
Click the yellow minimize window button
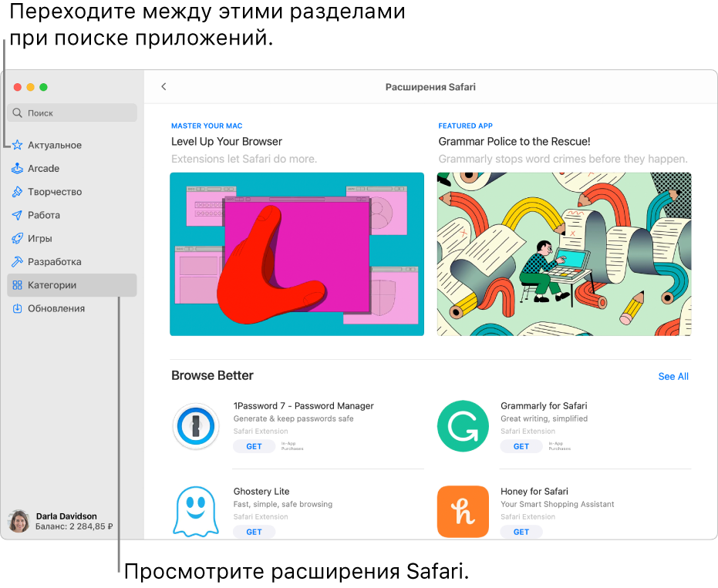click(31, 87)
